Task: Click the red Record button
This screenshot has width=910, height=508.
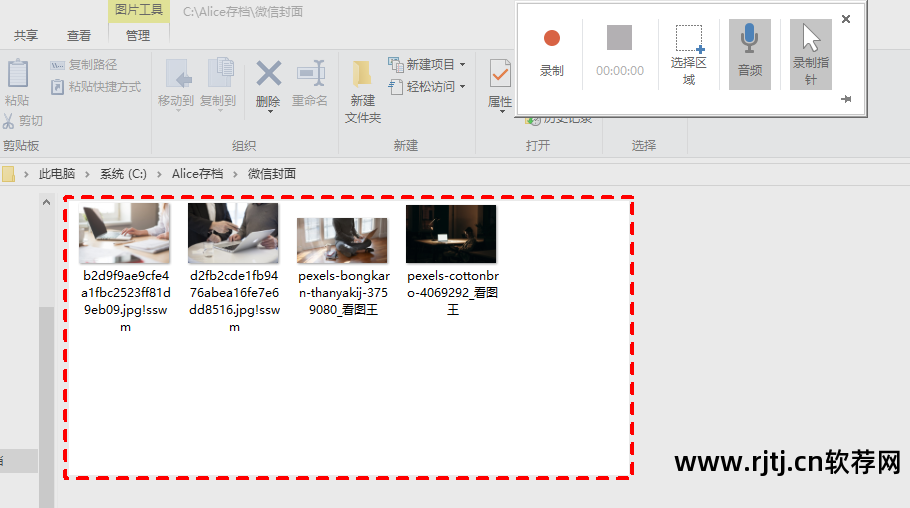Action: 551,38
